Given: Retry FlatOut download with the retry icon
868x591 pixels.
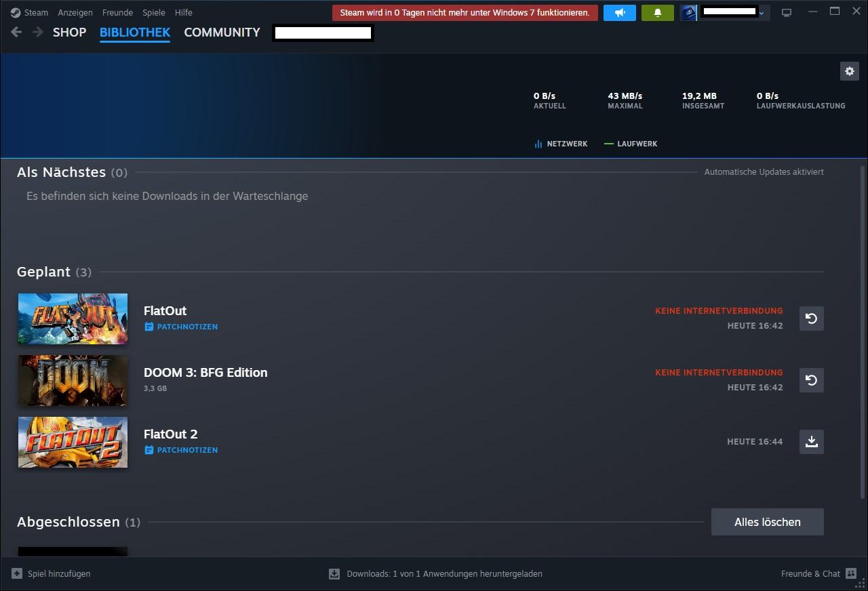Looking at the screenshot, I should [x=812, y=319].
